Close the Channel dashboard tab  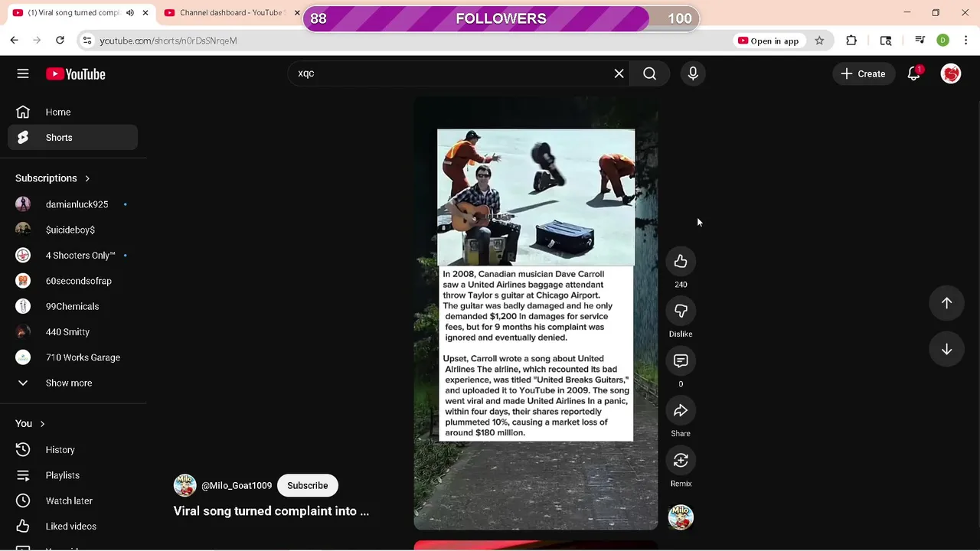[x=297, y=13]
